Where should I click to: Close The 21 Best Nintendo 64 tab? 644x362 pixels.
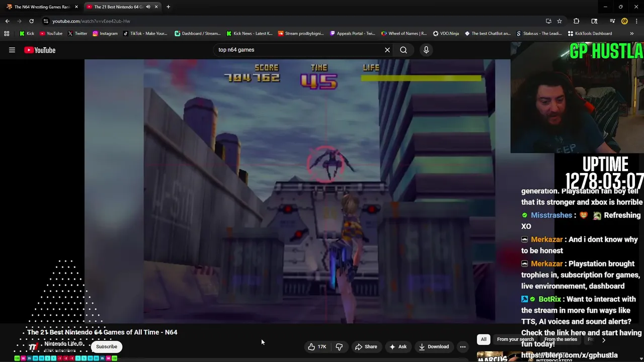coord(156,7)
